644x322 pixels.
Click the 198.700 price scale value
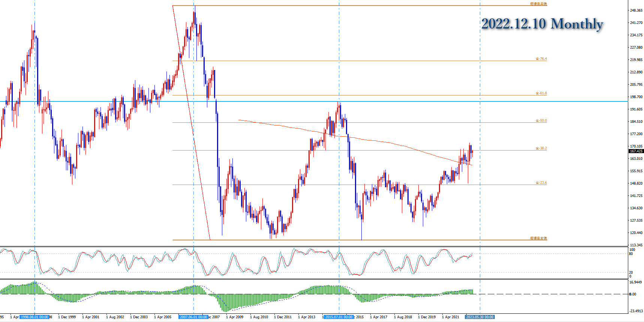(x=636, y=97)
